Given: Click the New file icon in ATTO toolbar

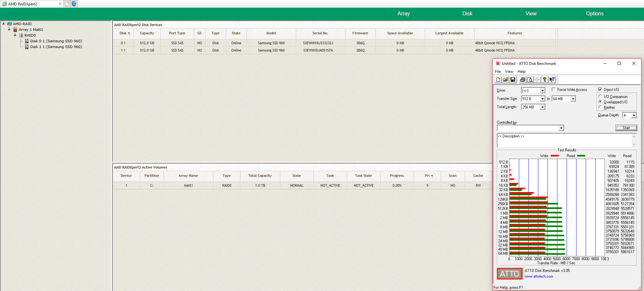Looking at the screenshot, I should click(498, 80).
